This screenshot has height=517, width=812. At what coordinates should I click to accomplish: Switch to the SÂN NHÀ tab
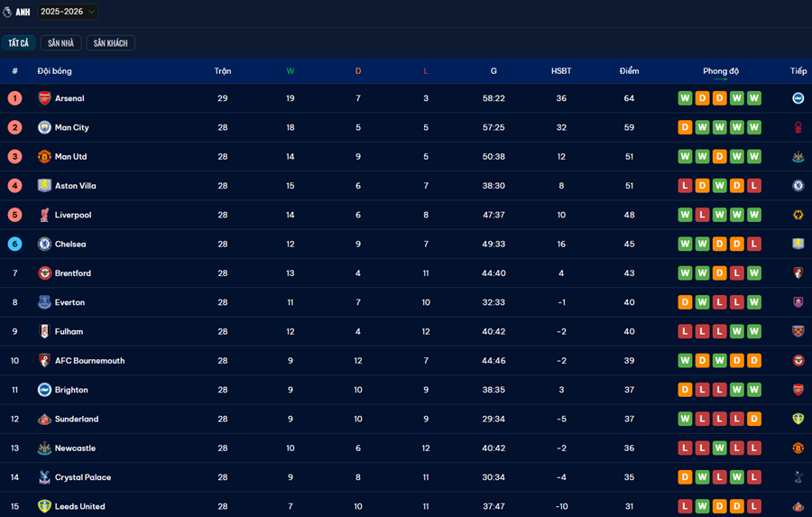[x=61, y=43]
